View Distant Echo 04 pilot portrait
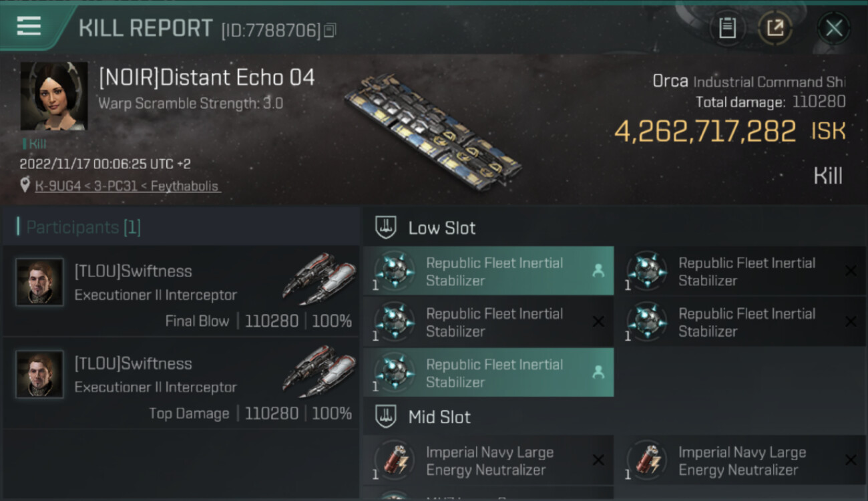868x501 pixels. click(54, 96)
